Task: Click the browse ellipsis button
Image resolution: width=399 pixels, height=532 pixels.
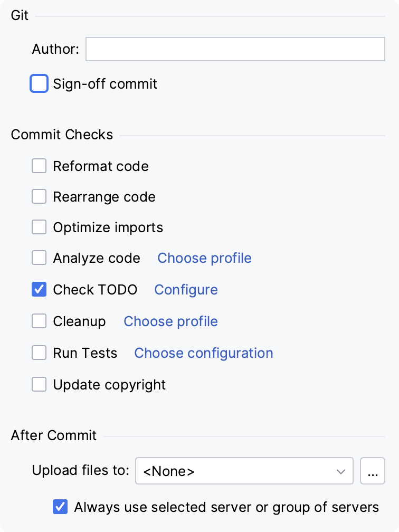Action: point(373,471)
